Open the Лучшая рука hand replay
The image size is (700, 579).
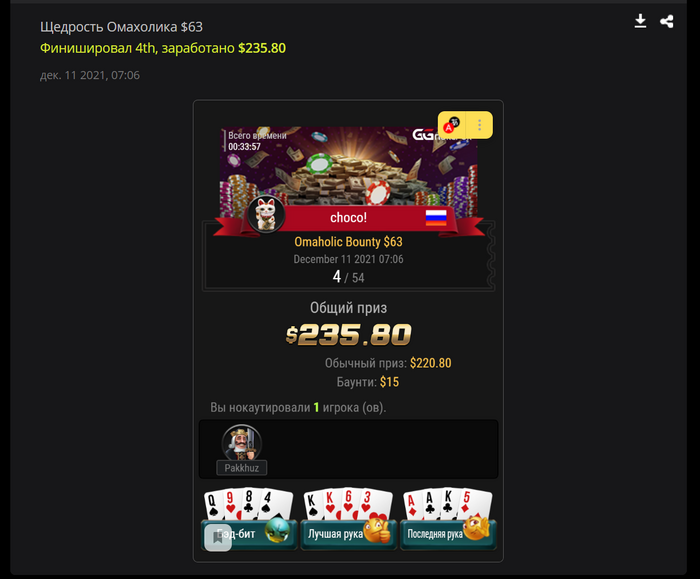tap(349, 534)
